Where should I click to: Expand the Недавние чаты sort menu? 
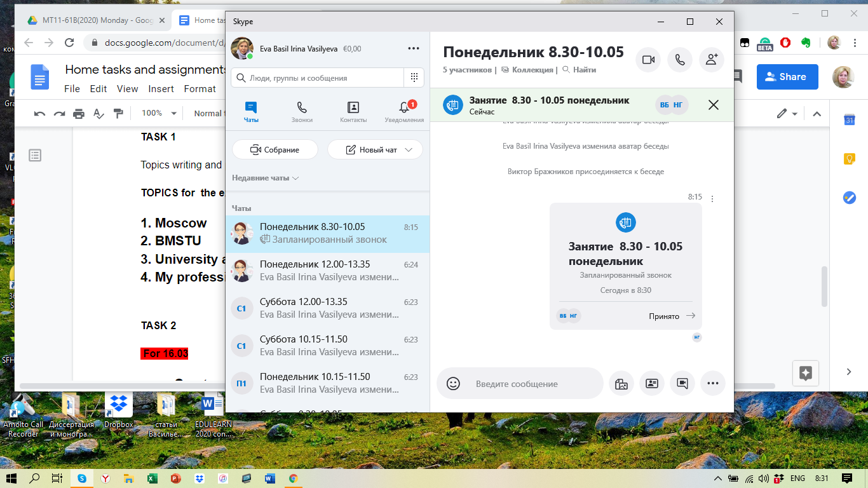point(266,178)
